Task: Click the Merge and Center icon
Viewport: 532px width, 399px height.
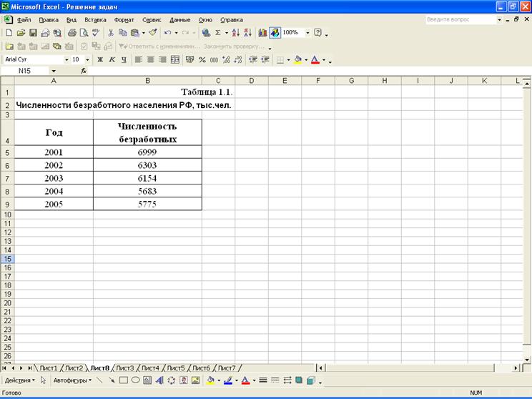Action: pyautogui.click(x=175, y=60)
